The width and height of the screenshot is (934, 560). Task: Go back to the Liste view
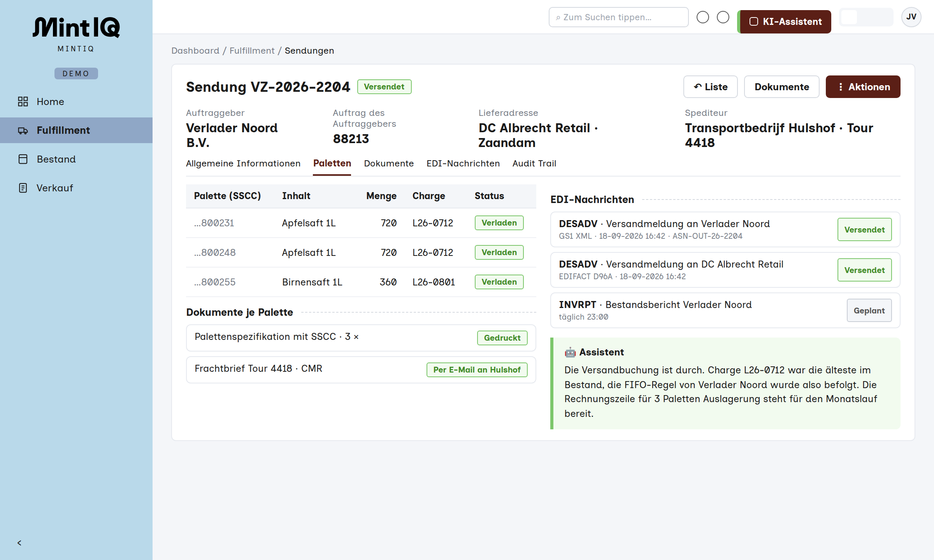coord(711,87)
